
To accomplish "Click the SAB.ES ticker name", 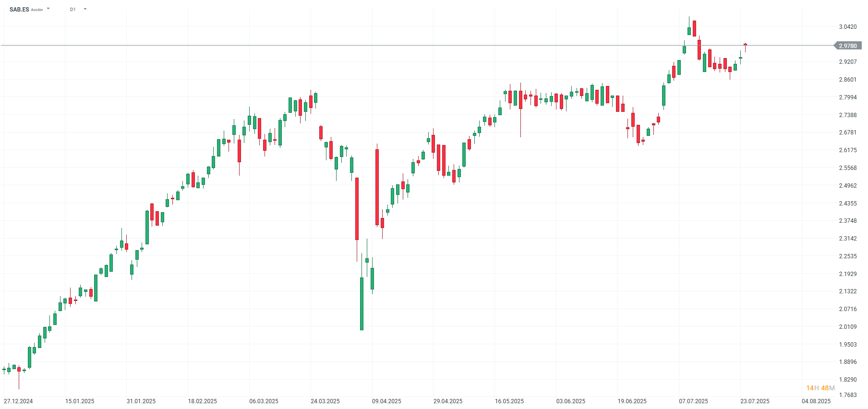I will (x=19, y=9).
